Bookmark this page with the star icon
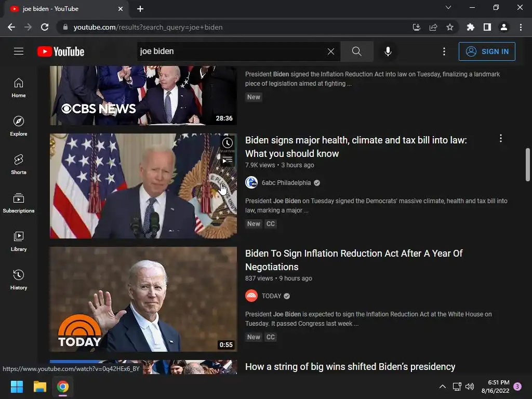Viewport: 532px width, 399px height. [450, 27]
